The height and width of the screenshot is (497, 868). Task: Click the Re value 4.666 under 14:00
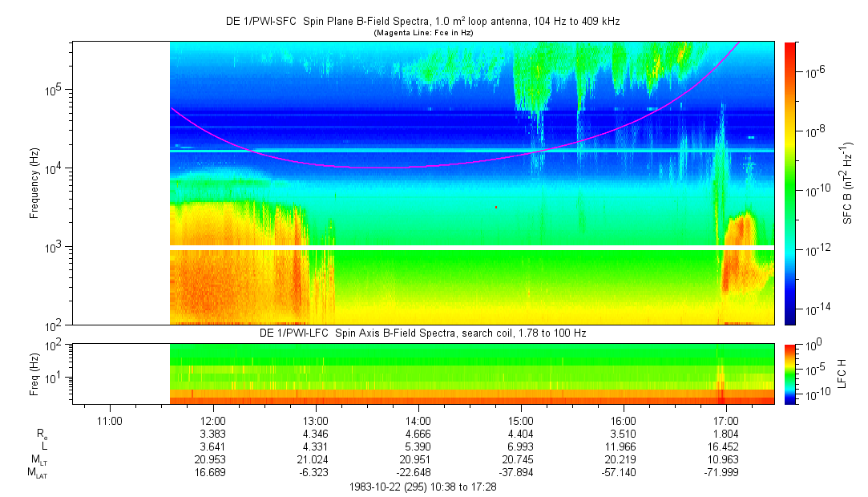click(x=418, y=433)
